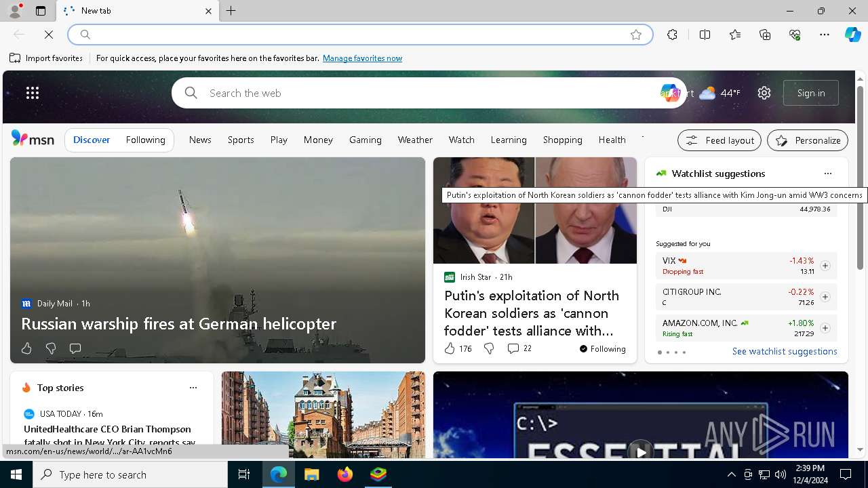Image resolution: width=868 pixels, height=488 pixels.
Task: Play the video in the bottom card
Action: (640, 451)
